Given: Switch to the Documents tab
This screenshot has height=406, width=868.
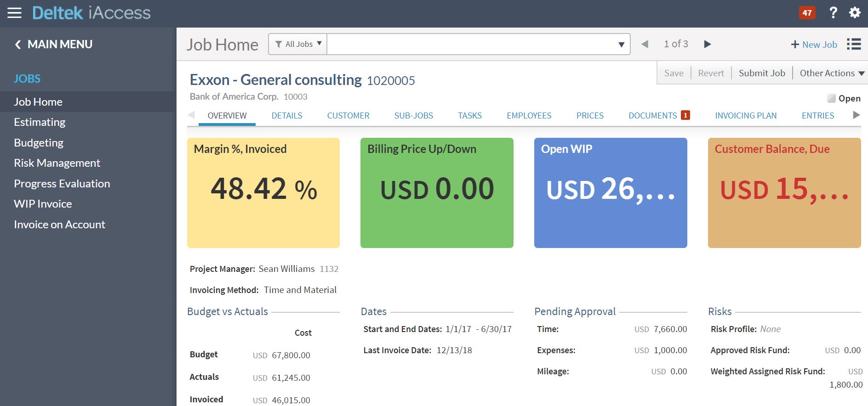Looking at the screenshot, I should click(652, 116).
